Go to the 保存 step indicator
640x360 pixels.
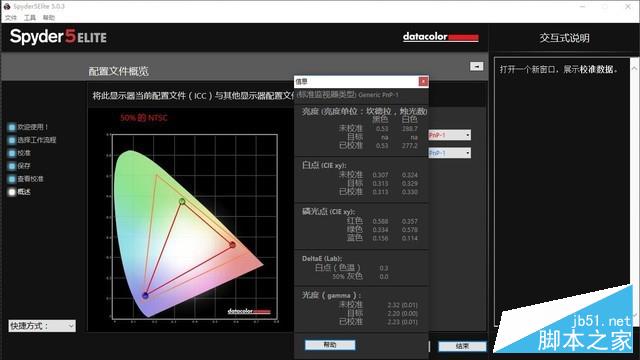(x=12, y=166)
